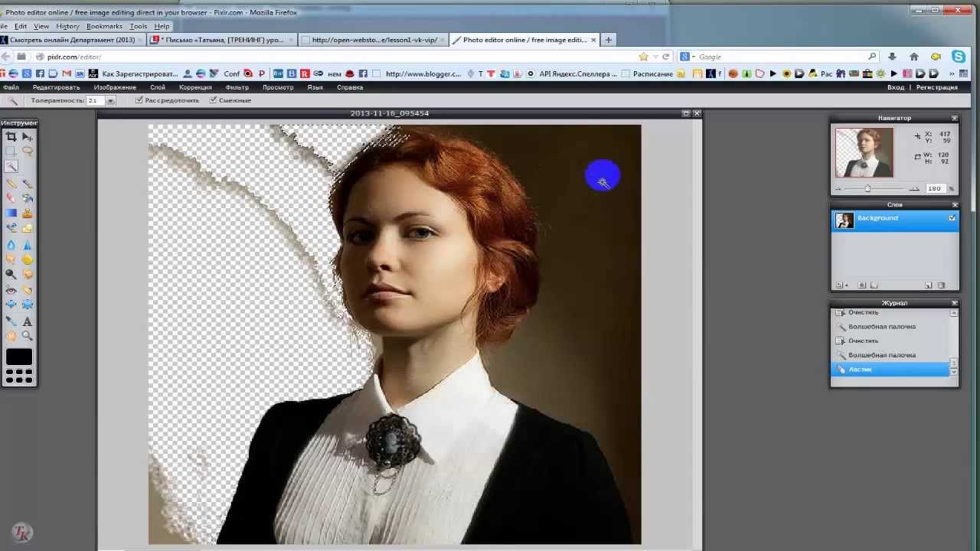Viewport: 980px width, 551px height.
Task: Select the Blur tool
Action: click(11, 245)
